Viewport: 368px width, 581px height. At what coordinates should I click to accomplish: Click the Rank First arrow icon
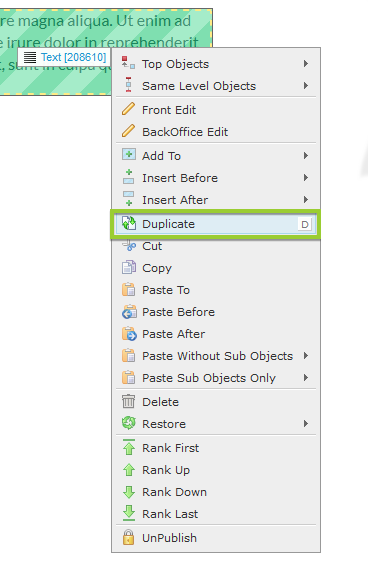coord(129,448)
